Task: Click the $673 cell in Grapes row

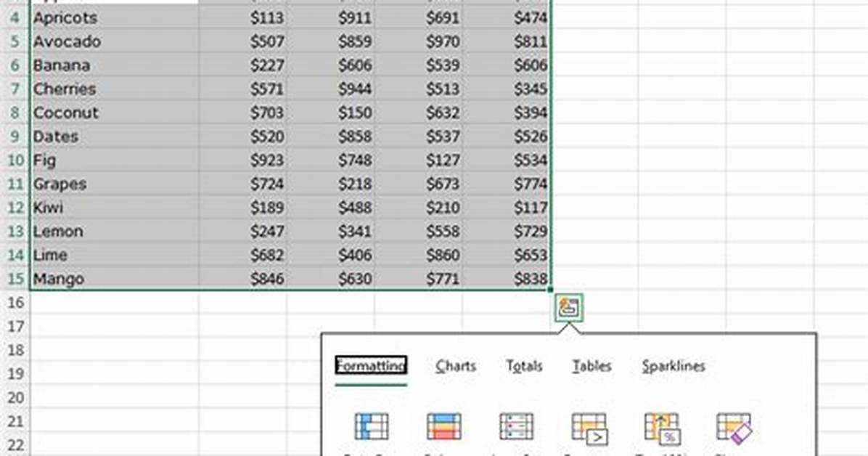Action: [419, 184]
